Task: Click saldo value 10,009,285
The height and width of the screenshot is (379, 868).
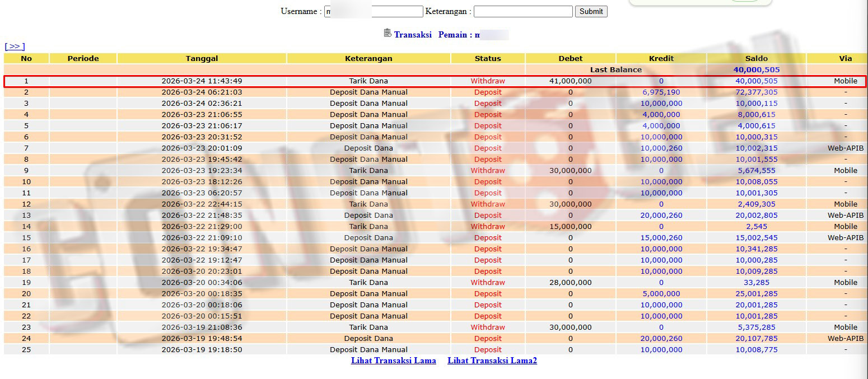Action: [x=757, y=272]
